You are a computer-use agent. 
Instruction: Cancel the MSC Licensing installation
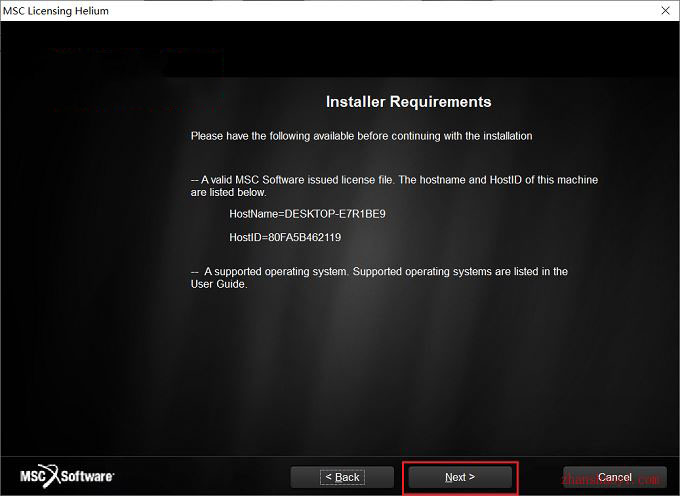click(x=615, y=477)
